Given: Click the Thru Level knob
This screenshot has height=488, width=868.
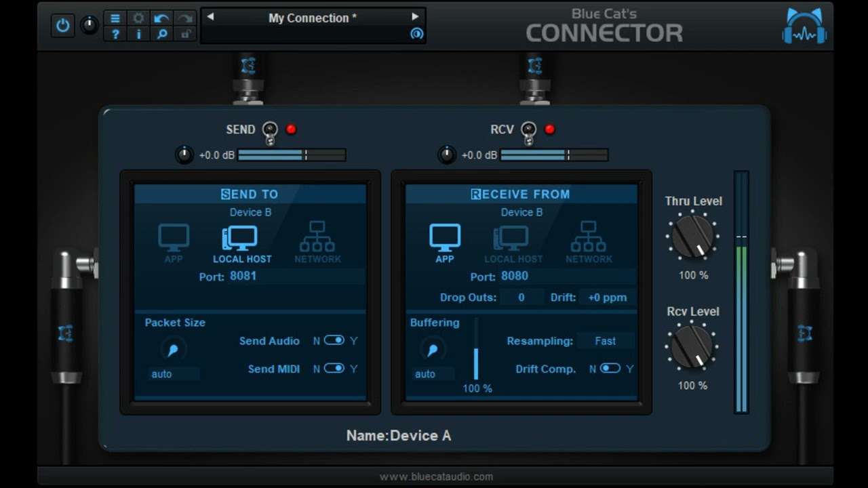Looking at the screenshot, I should coord(692,236).
